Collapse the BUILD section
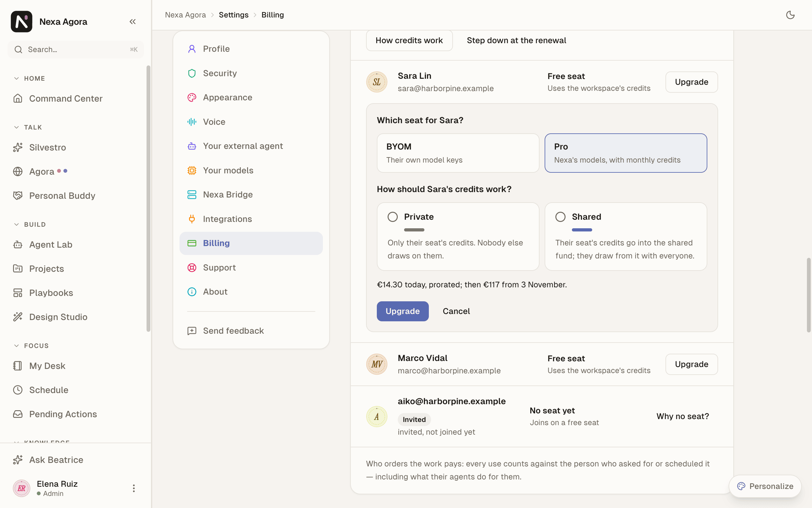The width and height of the screenshot is (812, 508). tap(16, 225)
